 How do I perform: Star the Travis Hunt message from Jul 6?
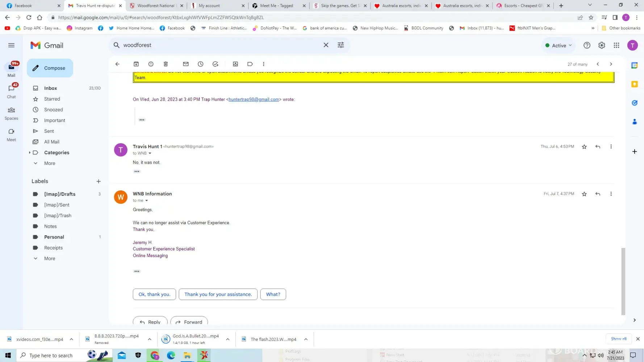point(584,147)
